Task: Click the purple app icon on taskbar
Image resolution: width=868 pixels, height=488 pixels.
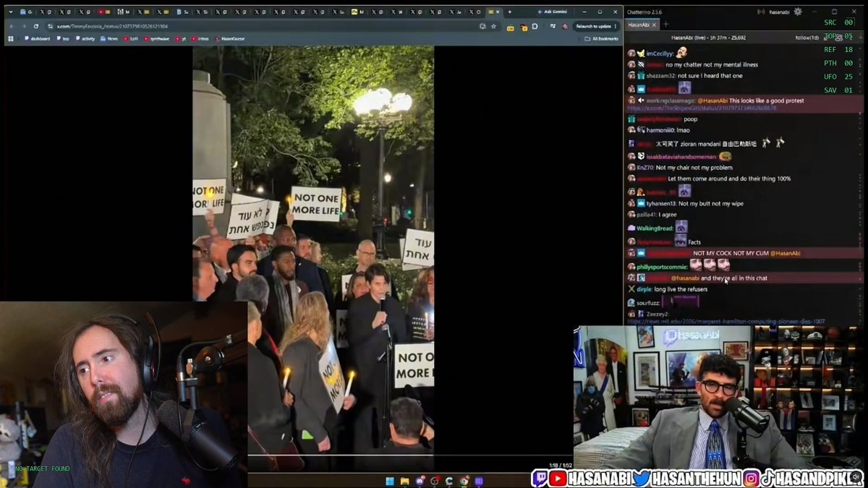Action: pos(479,481)
